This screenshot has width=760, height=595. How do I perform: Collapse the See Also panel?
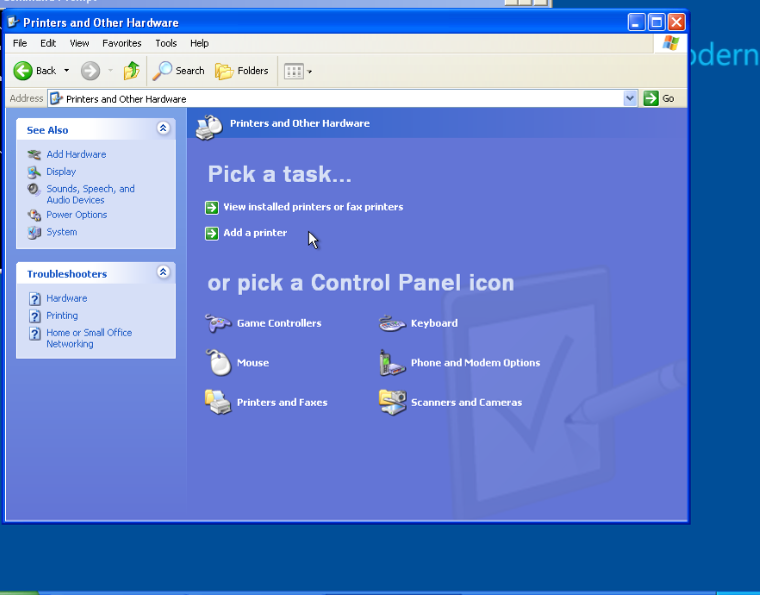[x=163, y=129]
